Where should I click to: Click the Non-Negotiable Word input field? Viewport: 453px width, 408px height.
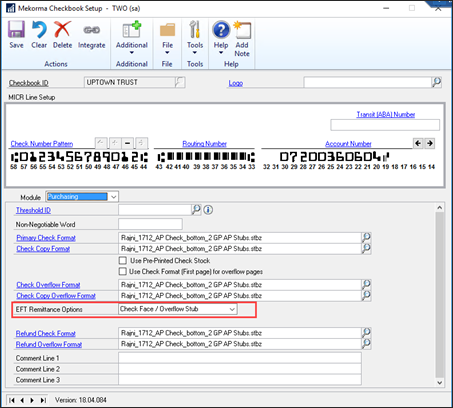point(150,224)
